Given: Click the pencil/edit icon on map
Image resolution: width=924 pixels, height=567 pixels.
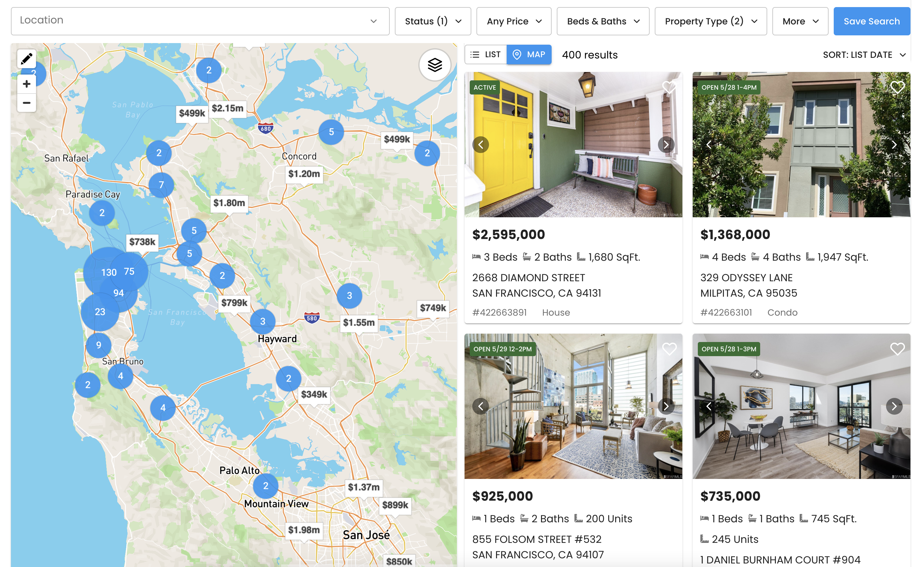Looking at the screenshot, I should pos(26,59).
